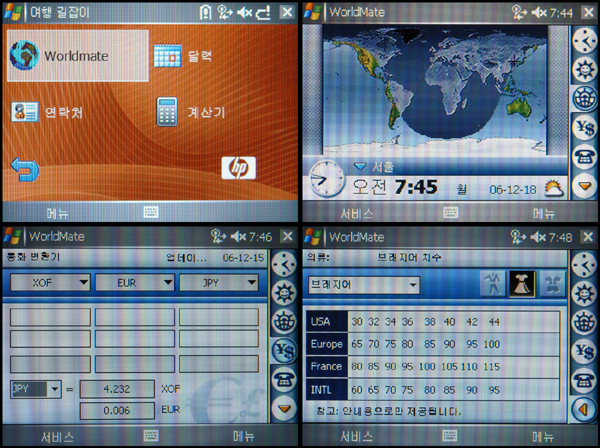Open keyboard icon in clothing sizes bottom bar
The image size is (600, 448).
tap(450, 435)
